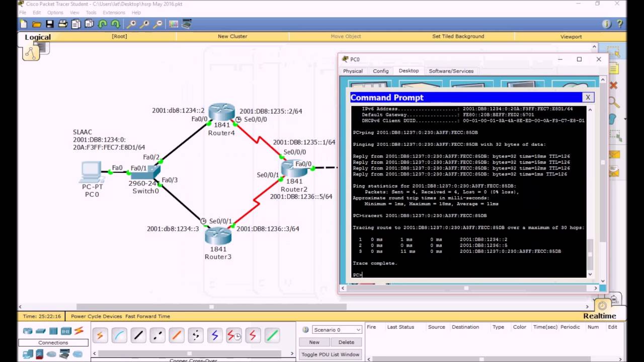644x362 pixels.
Task: Open the custom devices dialog icon
Action: pos(187,24)
